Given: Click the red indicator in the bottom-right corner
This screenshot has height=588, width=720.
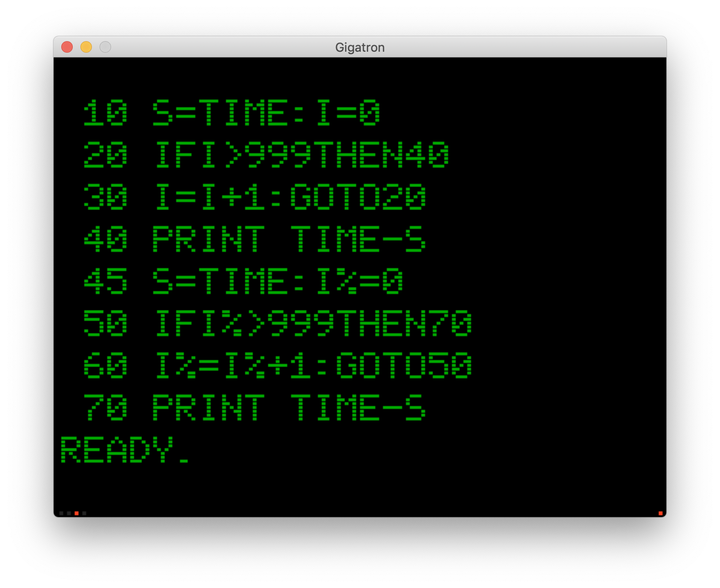Looking at the screenshot, I should [x=661, y=513].
